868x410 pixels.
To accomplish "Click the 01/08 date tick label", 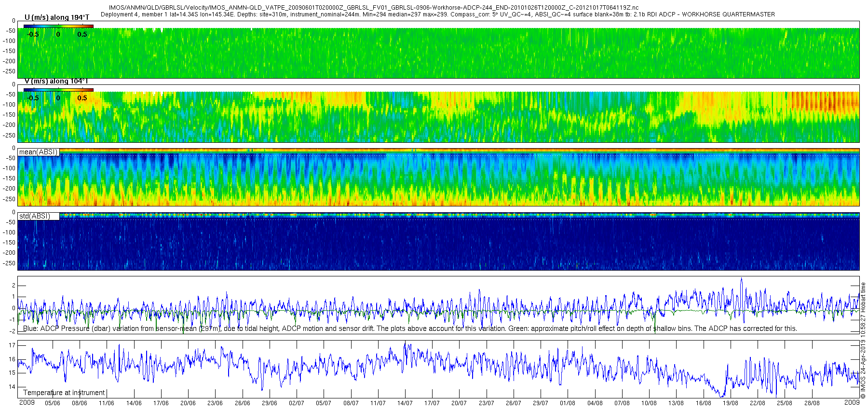I will (x=568, y=403).
